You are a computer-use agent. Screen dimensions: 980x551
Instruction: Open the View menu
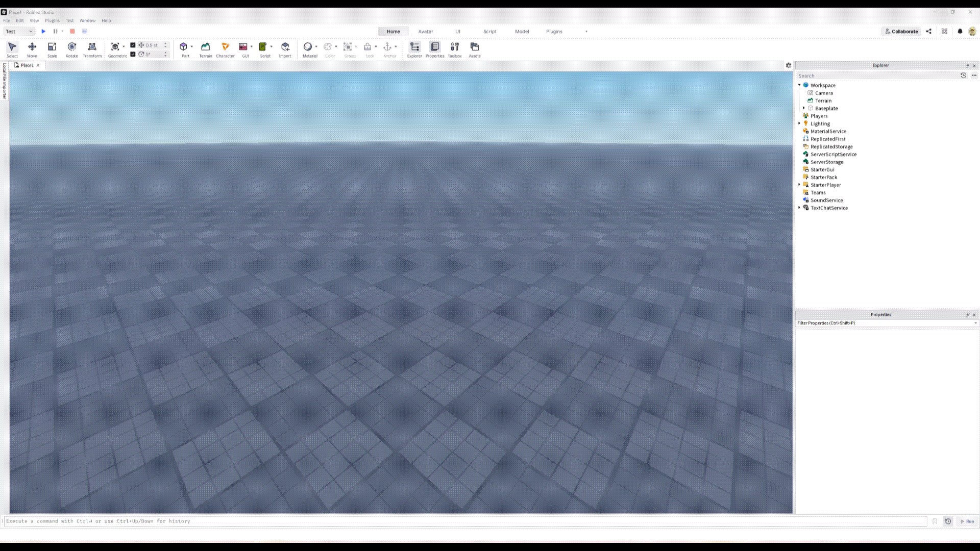coord(34,21)
